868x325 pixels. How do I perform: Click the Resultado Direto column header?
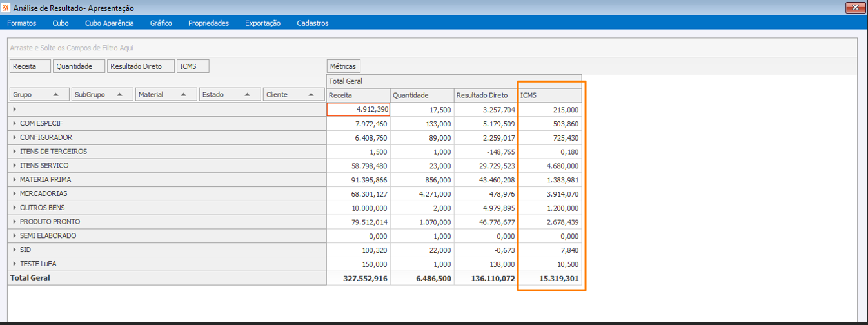[486, 95]
